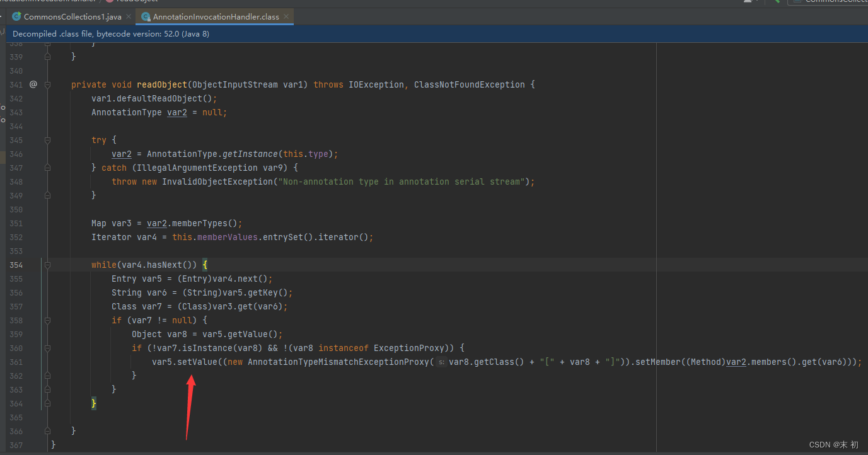
Task: Click the readObject method name
Action: click(162, 84)
